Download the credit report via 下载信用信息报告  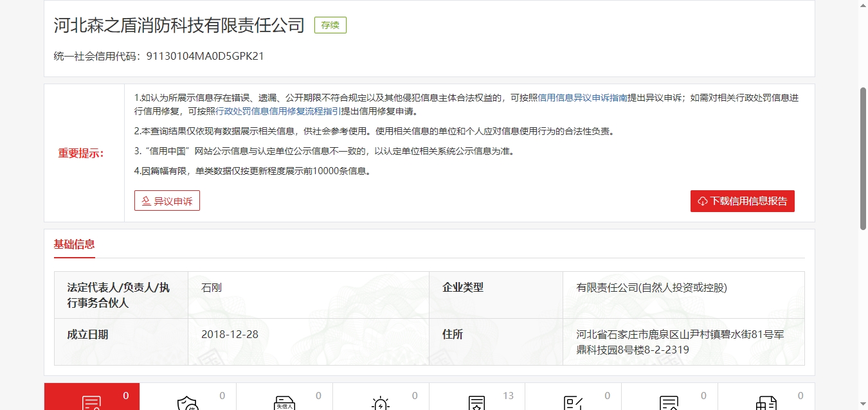[x=743, y=201]
